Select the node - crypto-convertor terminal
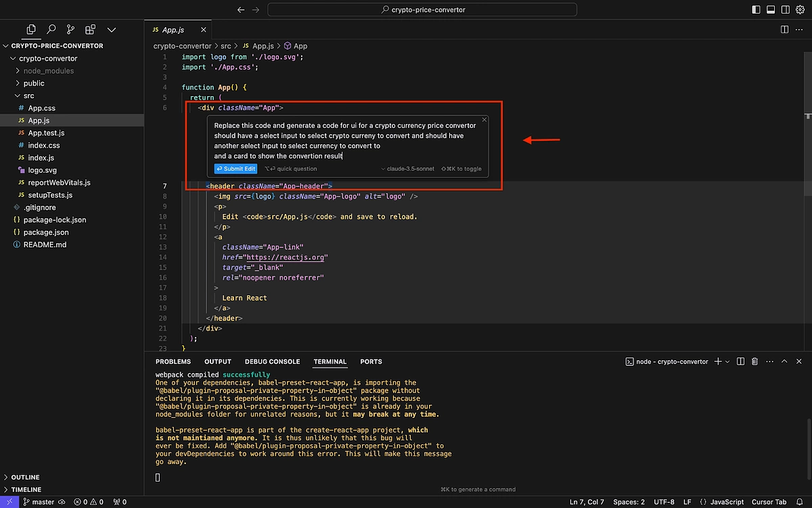 (x=666, y=362)
